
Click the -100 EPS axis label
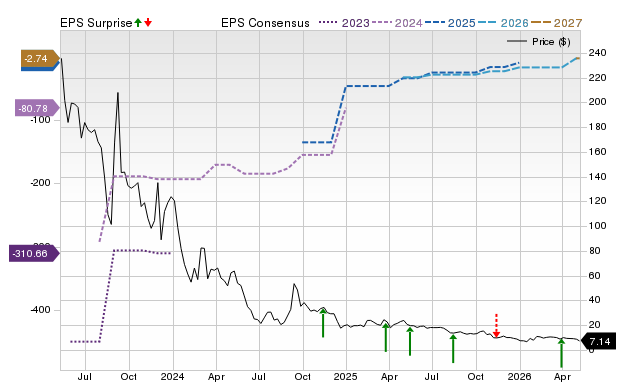click(40, 120)
